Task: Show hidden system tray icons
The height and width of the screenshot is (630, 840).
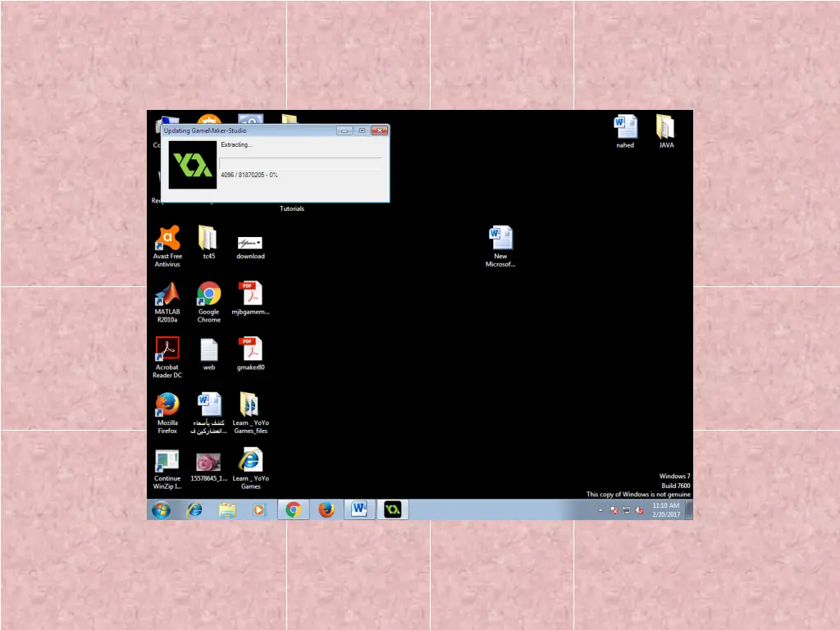Action: point(600,510)
